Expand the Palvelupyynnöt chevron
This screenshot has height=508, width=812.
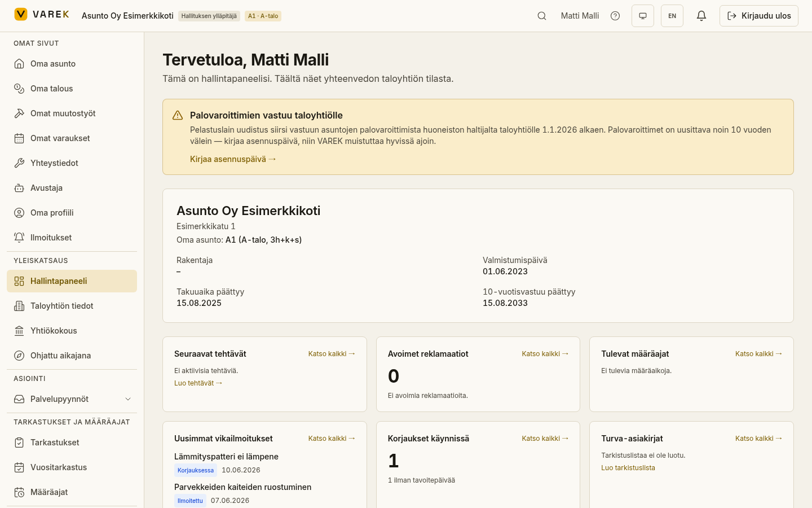click(x=128, y=399)
